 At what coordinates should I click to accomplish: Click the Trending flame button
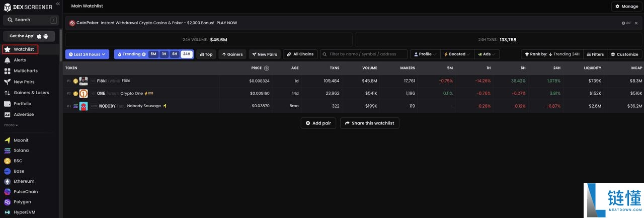click(131, 54)
